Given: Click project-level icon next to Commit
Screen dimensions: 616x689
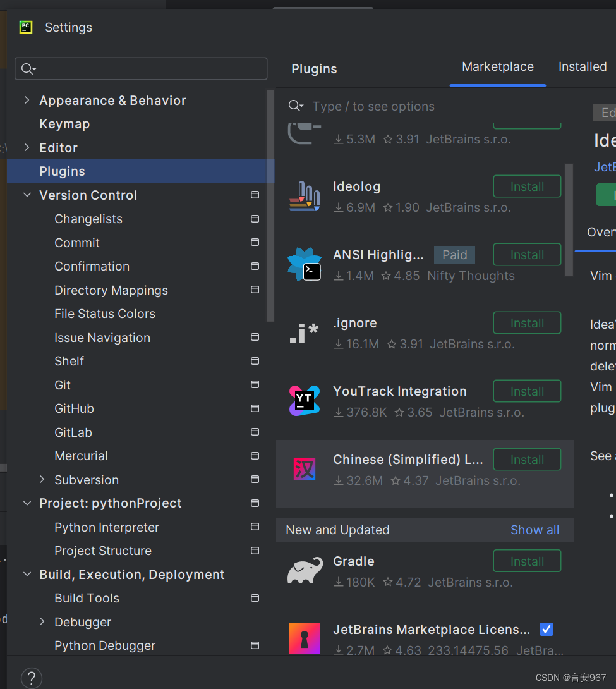Looking at the screenshot, I should [255, 242].
